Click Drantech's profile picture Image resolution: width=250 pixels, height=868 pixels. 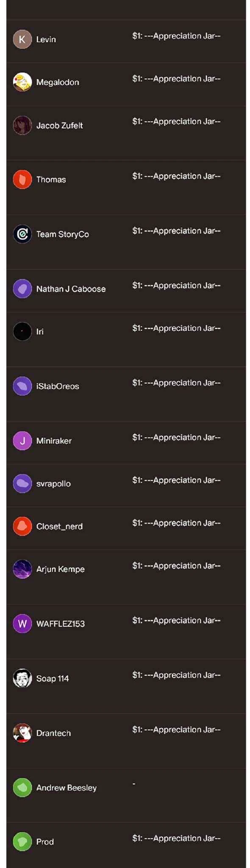(x=22, y=733)
